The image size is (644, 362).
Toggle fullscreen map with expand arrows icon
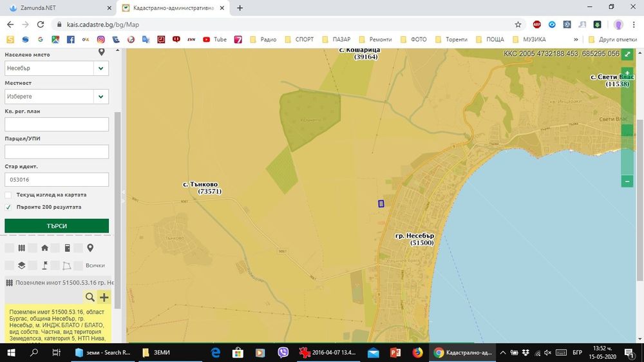[627, 55]
